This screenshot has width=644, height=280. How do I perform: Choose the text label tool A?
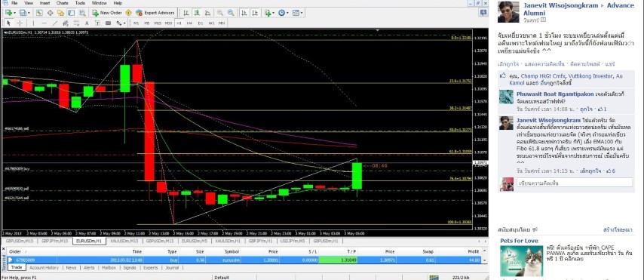(x=87, y=23)
